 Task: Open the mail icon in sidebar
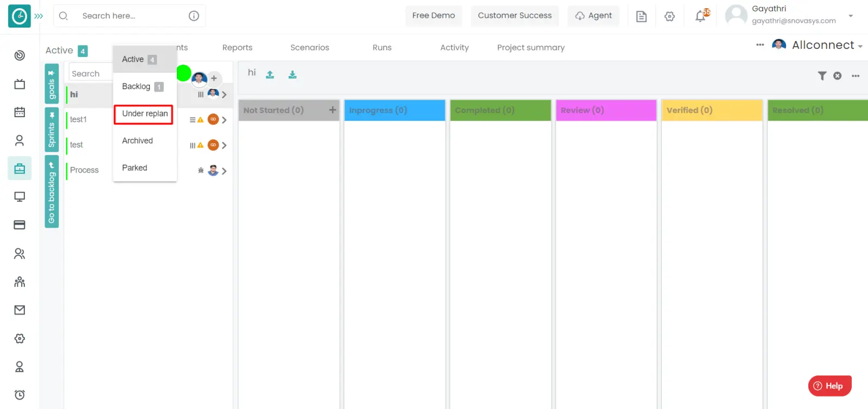pyautogui.click(x=20, y=310)
